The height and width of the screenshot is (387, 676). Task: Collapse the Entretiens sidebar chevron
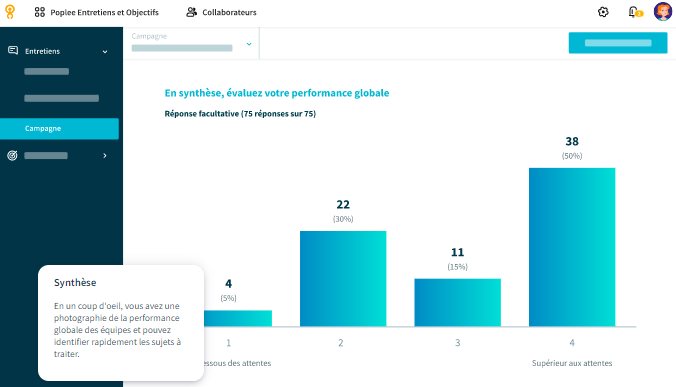[x=105, y=52]
